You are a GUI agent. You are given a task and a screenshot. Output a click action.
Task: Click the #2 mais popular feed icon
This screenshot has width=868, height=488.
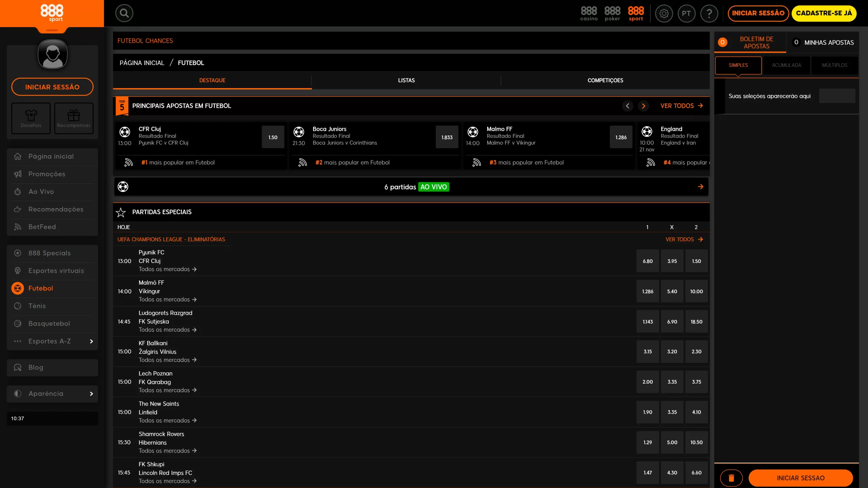tap(302, 163)
